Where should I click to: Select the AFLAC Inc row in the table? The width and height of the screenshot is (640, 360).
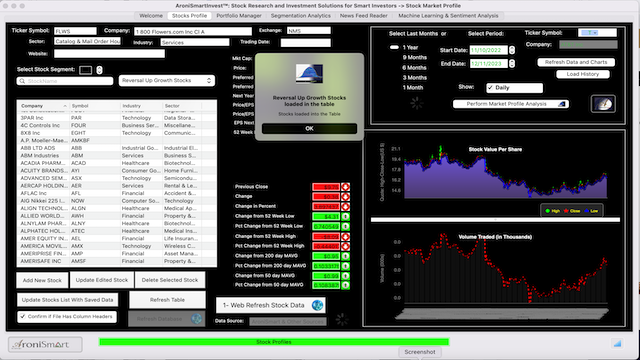click(117, 193)
